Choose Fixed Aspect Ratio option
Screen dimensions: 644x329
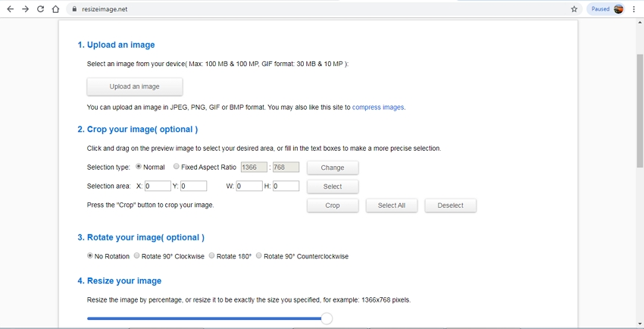[x=177, y=167]
